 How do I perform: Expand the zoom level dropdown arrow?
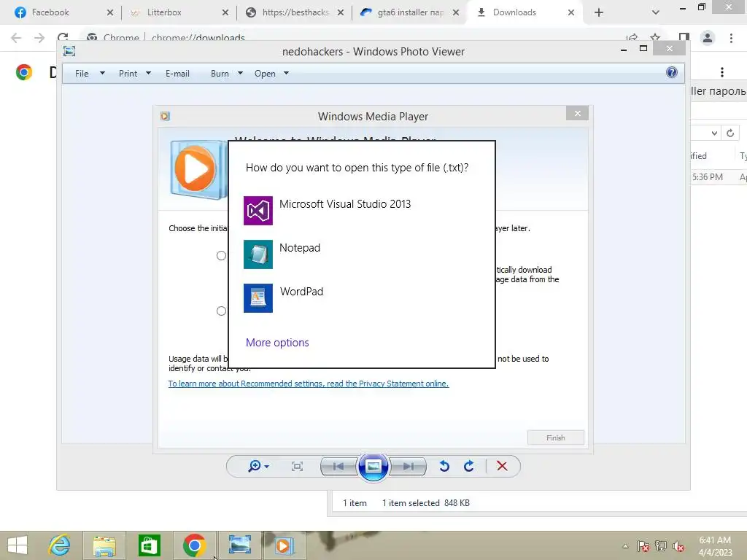(x=267, y=467)
